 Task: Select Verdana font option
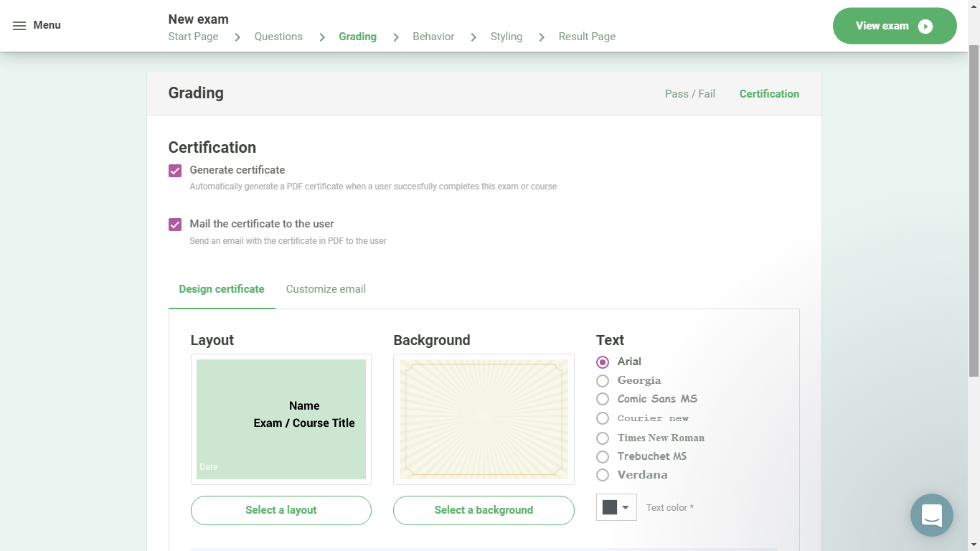[x=603, y=475]
